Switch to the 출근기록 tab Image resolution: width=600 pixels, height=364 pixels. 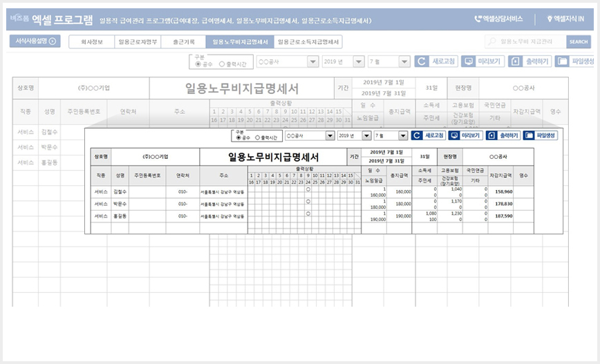tap(183, 41)
